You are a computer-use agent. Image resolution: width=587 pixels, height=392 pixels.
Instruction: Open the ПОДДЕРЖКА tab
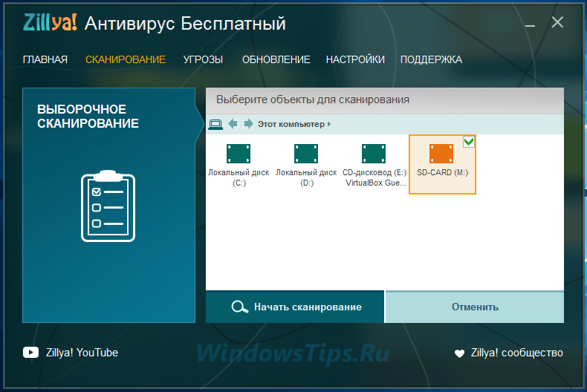click(431, 59)
